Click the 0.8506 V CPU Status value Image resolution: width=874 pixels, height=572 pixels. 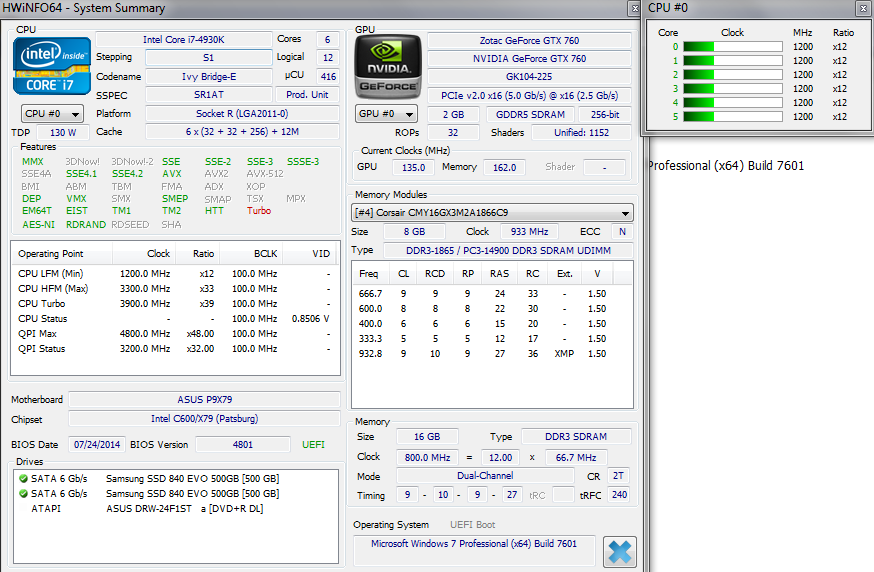310,318
